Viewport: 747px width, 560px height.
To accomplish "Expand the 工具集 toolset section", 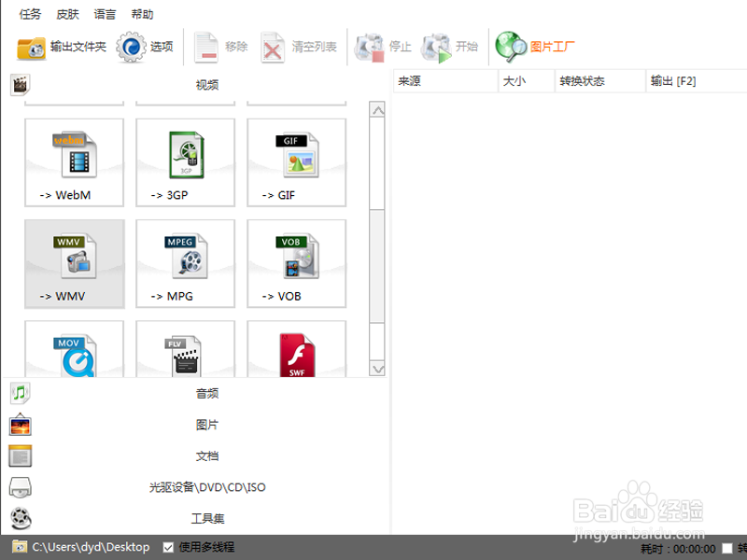I will coord(206,518).
